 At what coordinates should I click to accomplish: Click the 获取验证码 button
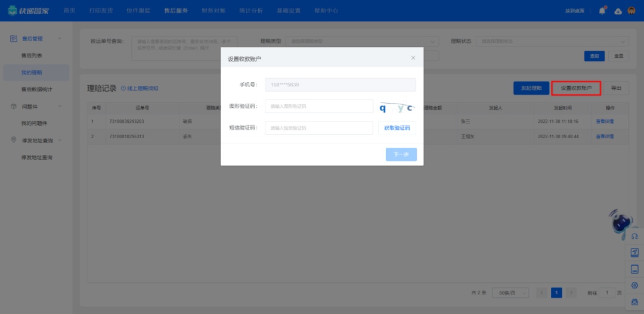(x=397, y=128)
